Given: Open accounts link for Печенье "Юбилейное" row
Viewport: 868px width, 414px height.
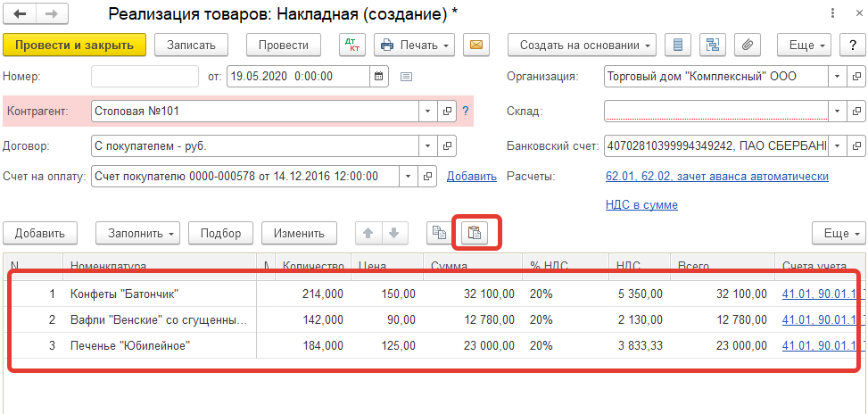Looking at the screenshot, I should pyautogui.click(x=822, y=345).
